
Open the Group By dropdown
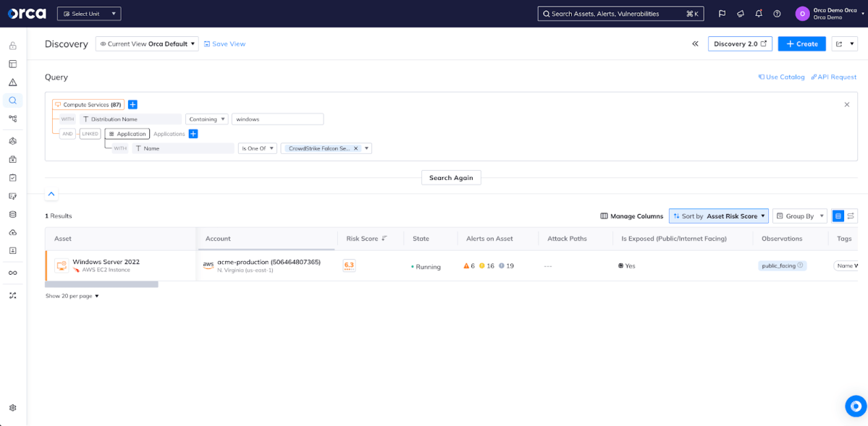point(799,216)
